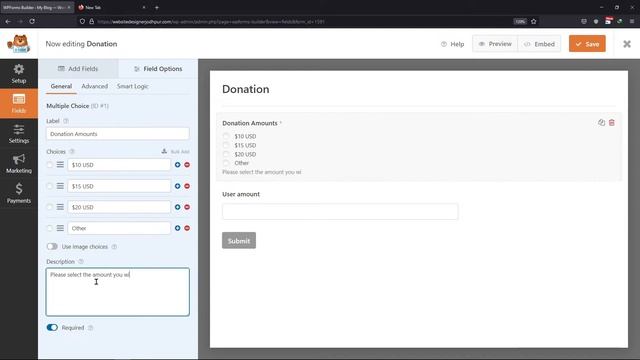
Task: Click the browser address bar URL
Action: pos(211,21)
